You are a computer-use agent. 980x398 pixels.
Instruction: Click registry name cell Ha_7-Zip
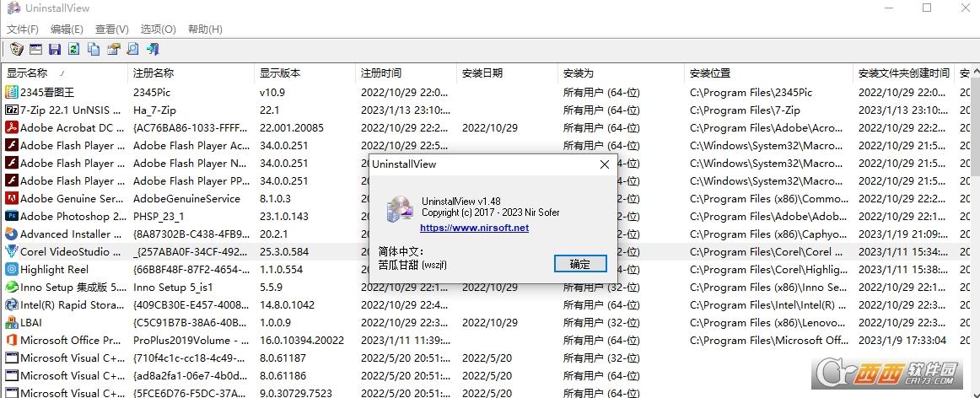point(154,110)
